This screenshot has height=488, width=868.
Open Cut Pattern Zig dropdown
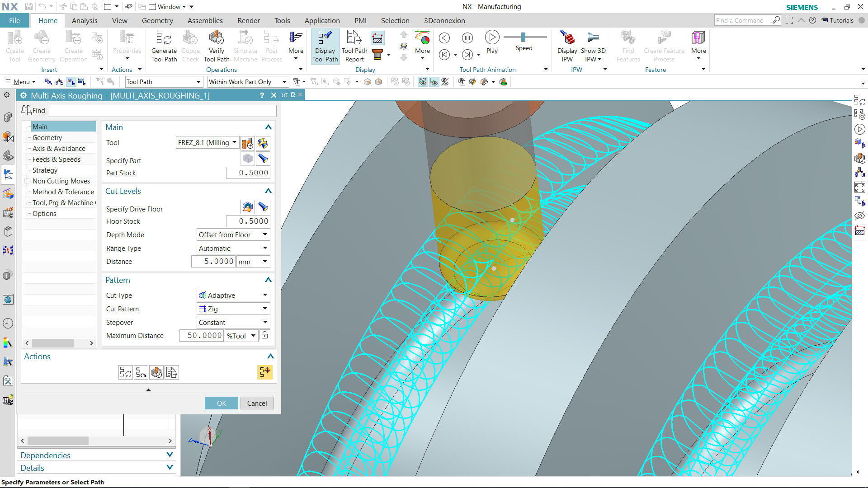(233, 309)
